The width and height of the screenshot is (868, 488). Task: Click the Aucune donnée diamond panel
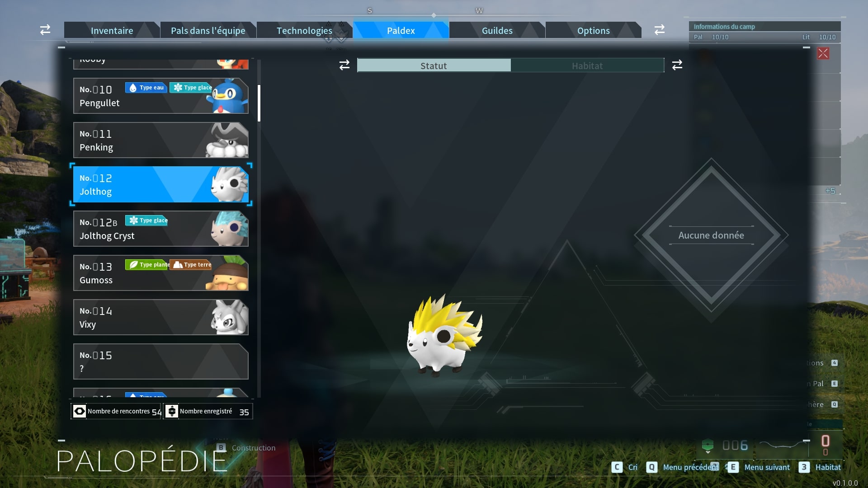[x=711, y=235]
